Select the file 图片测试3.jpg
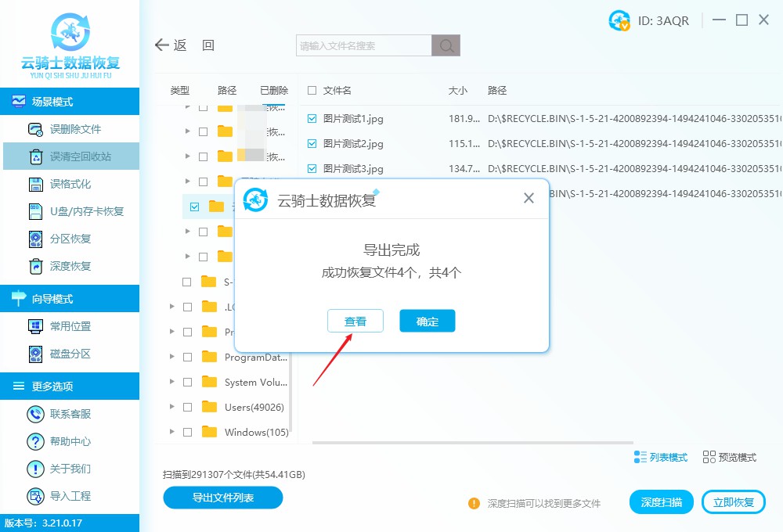 pyautogui.click(x=354, y=169)
